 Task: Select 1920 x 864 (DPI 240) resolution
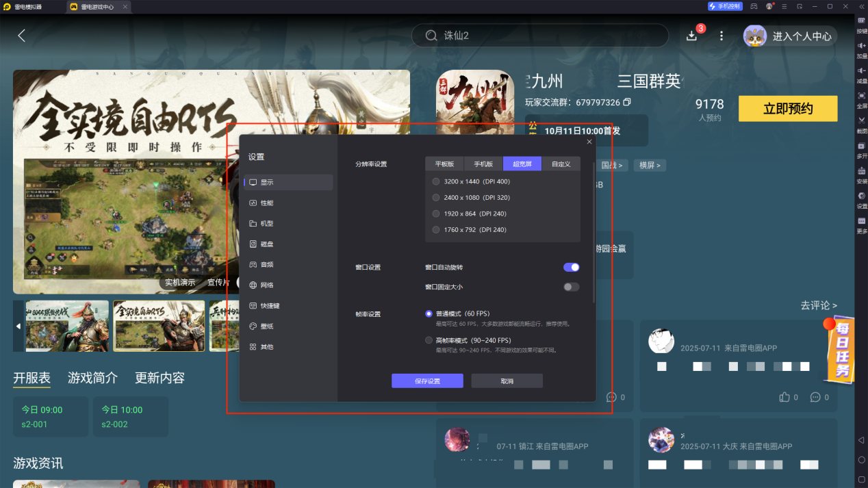click(436, 214)
